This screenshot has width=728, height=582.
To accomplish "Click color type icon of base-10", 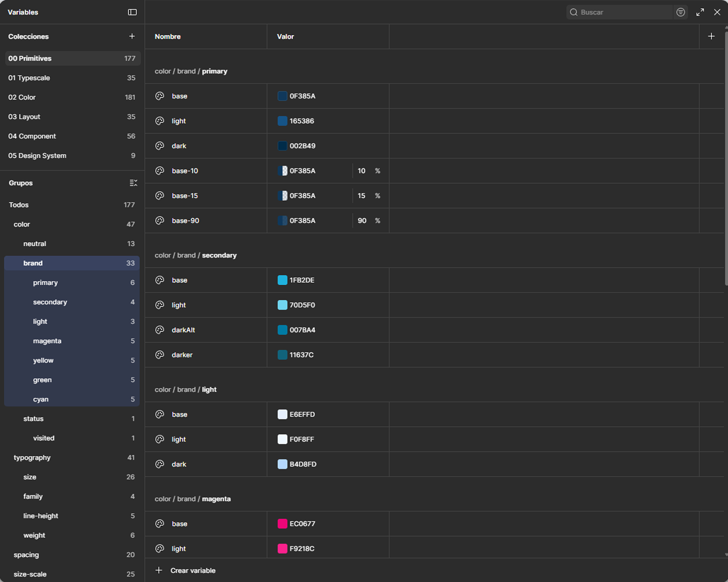I will [160, 171].
